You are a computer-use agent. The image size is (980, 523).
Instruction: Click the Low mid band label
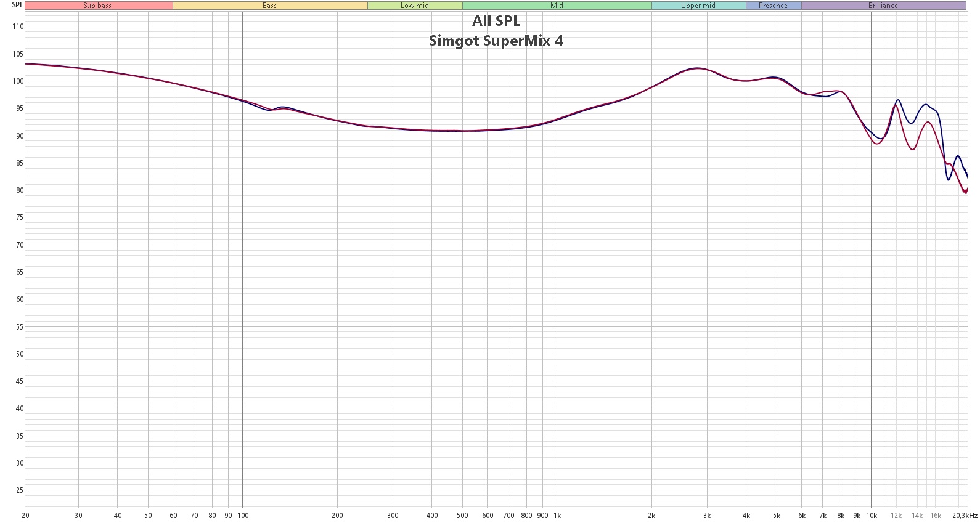pos(415,6)
